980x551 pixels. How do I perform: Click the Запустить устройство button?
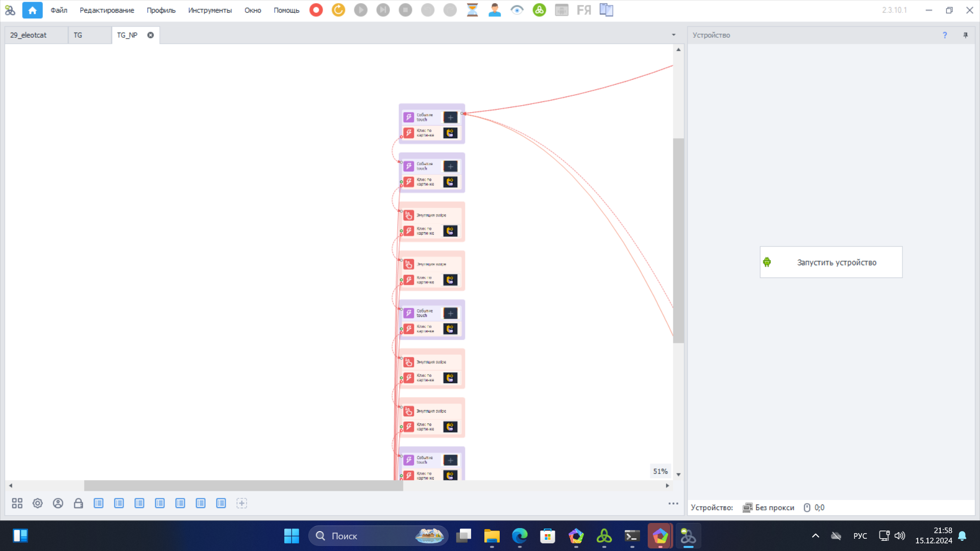[x=831, y=262]
